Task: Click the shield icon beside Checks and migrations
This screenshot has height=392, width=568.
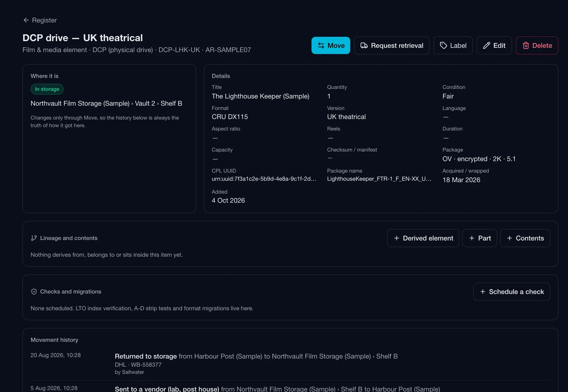Action: (x=34, y=292)
